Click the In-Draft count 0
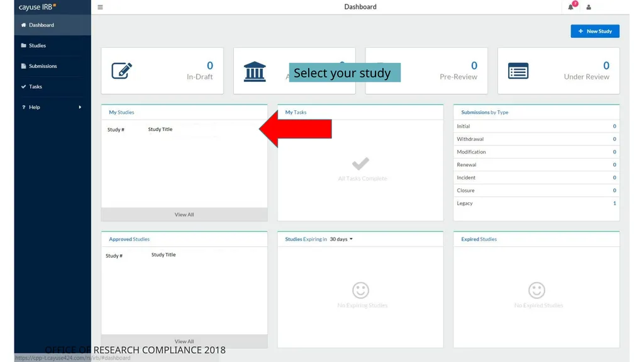This screenshot has height=362, width=644. click(x=210, y=65)
